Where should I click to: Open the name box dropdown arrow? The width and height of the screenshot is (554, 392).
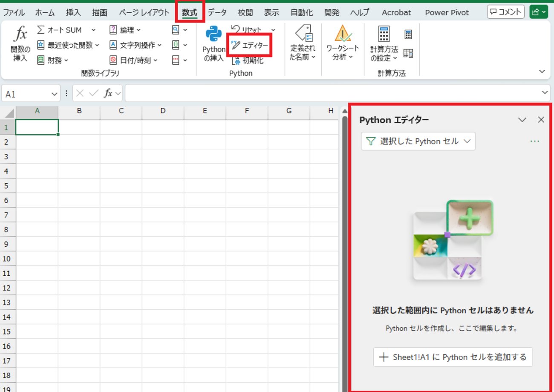(54, 94)
